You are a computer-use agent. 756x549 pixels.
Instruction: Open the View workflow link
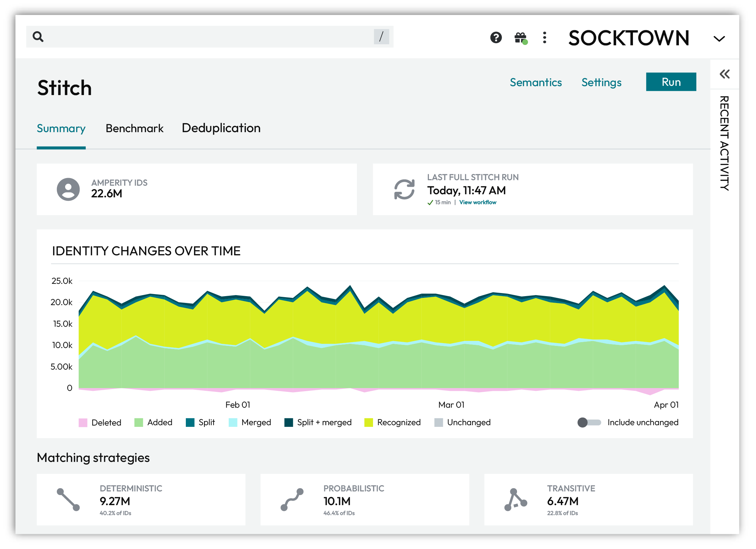pos(478,202)
